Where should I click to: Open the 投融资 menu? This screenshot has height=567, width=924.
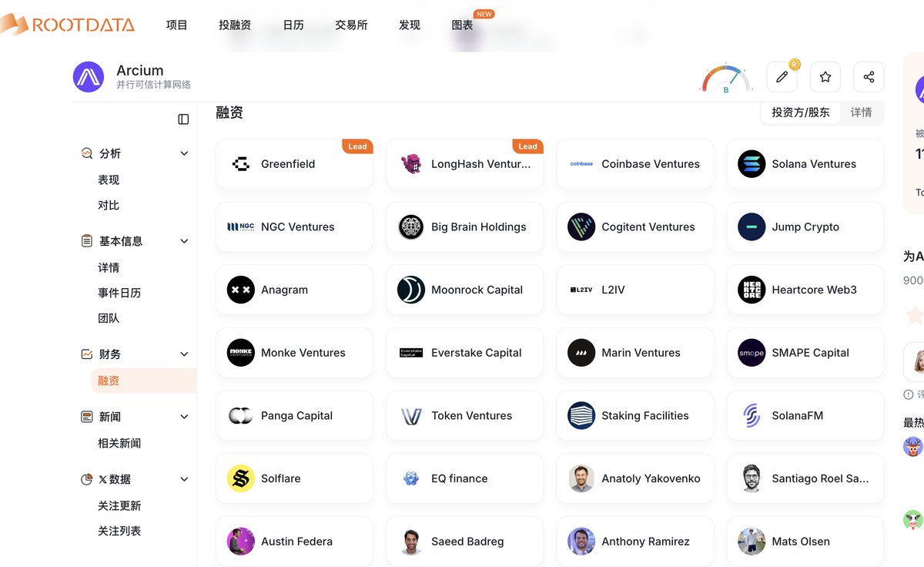pyautogui.click(x=235, y=25)
